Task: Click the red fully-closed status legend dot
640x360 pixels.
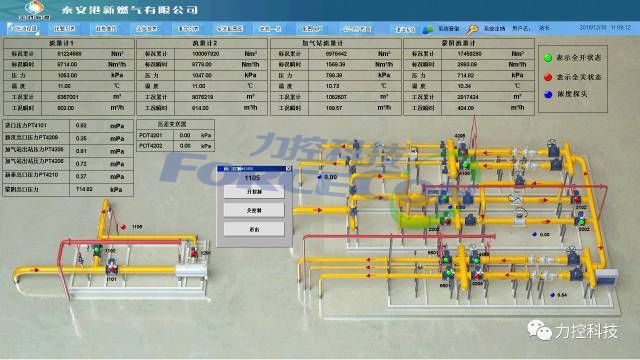Action: pos(548,77)
